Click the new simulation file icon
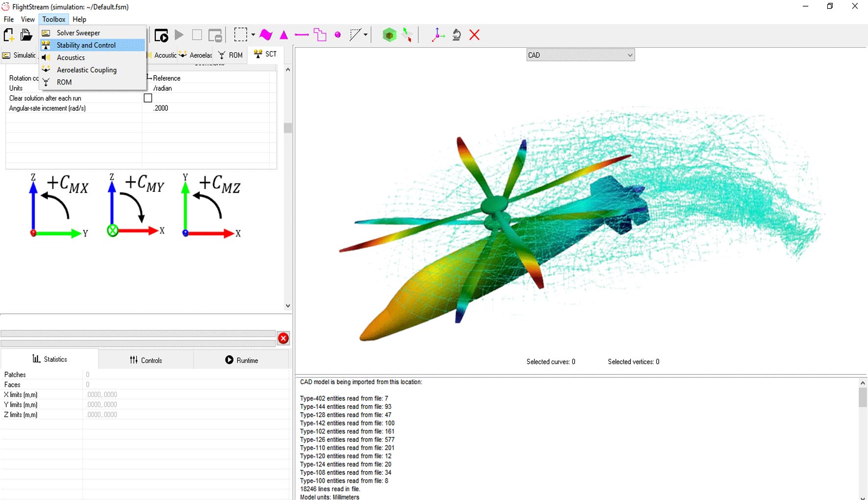868x500 pixels. (9, 35)
